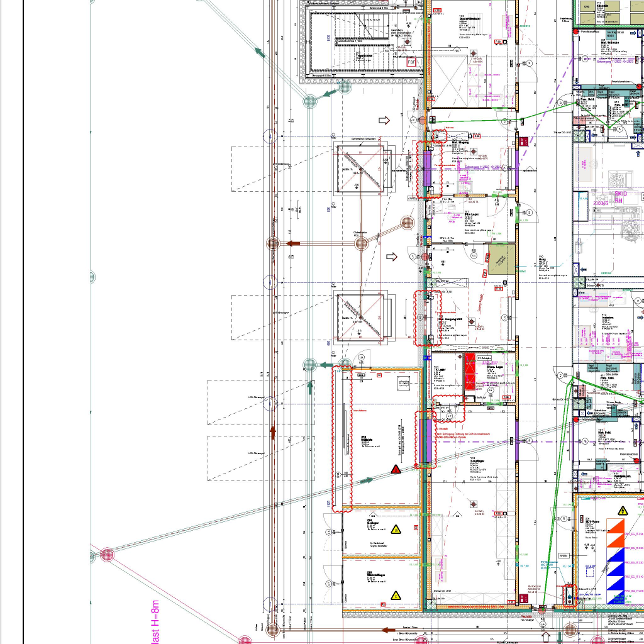
Task: Click the yellow electrical hazard warning symbol
Action: 622,511
